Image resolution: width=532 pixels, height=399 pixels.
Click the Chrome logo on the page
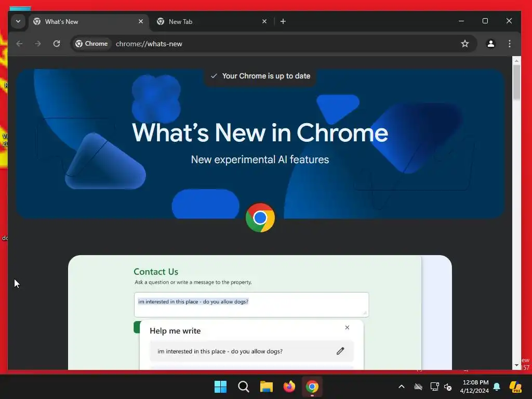click(260, 218)
